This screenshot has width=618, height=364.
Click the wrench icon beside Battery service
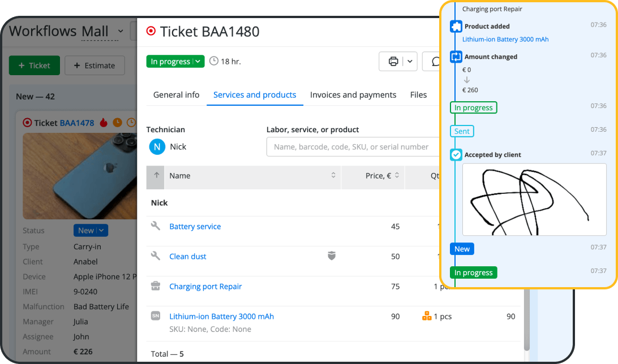(x=156, y=226)
